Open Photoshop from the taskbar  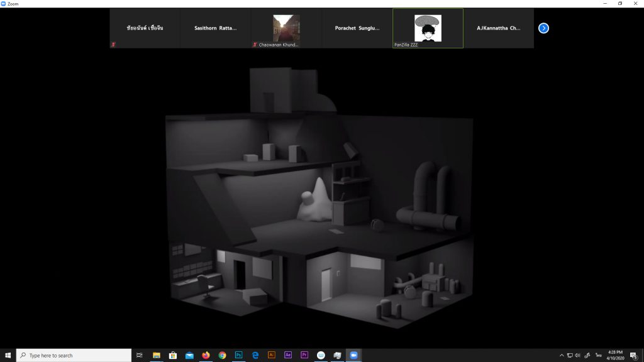pos(238,355)
